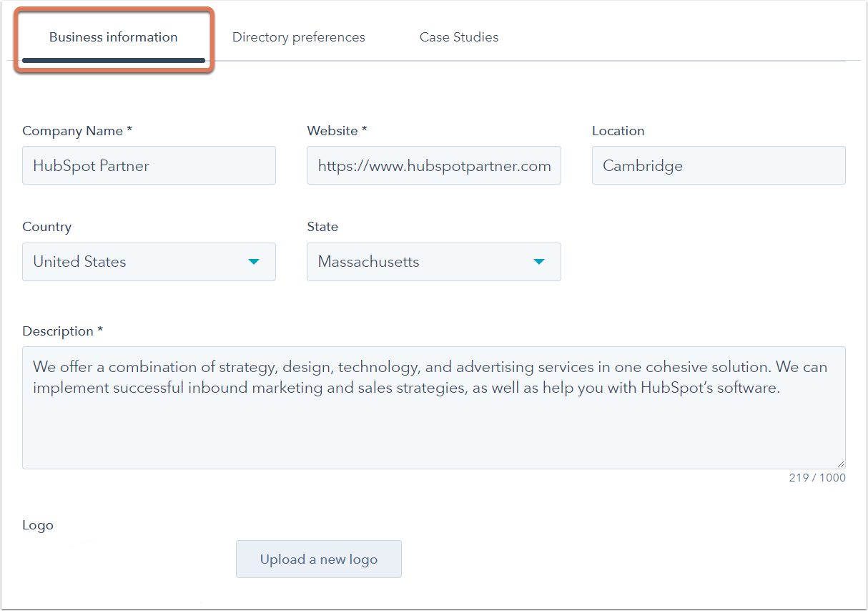Open the Business information tab
The height and width of the screenshot is (611, 868).
113,37
